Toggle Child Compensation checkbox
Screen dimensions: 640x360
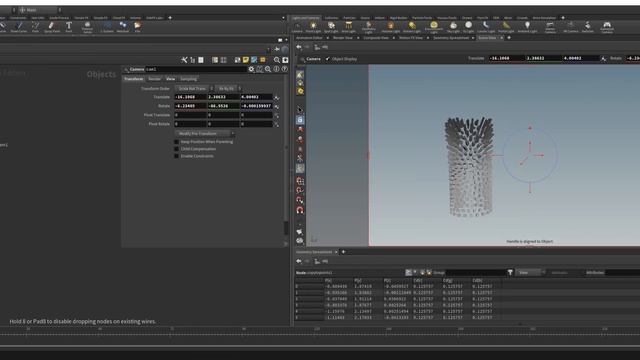pyautogui.click(x=176, y=149)
